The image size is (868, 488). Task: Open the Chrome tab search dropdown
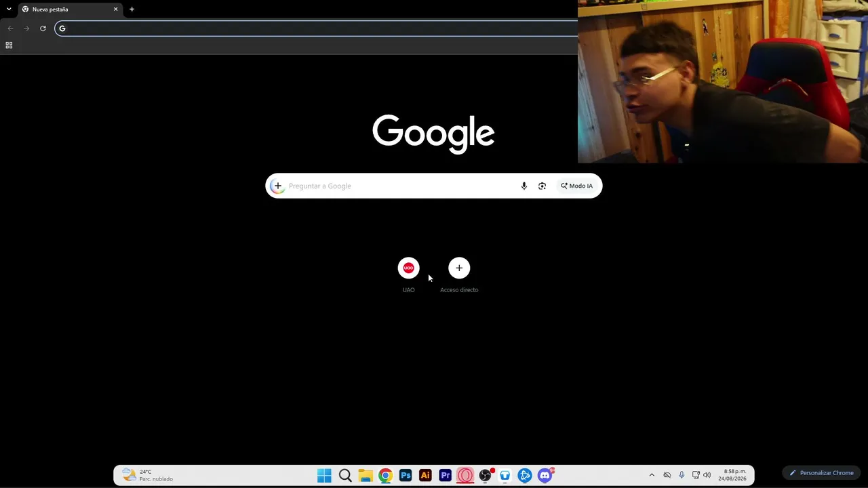[9, 9]
